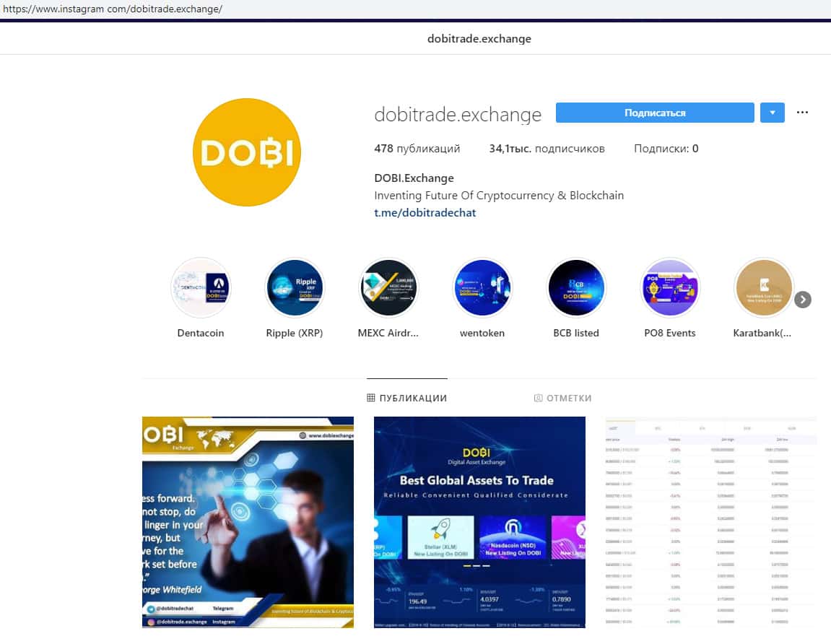Open the MEXC Airdrop story highlight
831x644 pixels.
click(x=388, y=288)
